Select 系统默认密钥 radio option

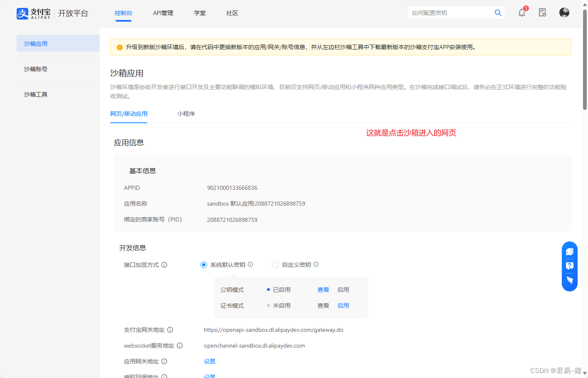tap(204, 265)
